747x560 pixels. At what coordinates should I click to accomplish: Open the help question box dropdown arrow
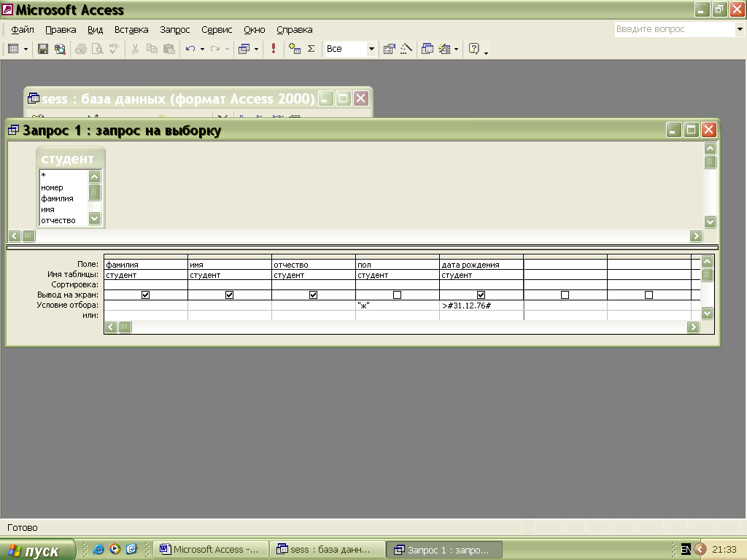pyautogui.click(x=740, y=29)
